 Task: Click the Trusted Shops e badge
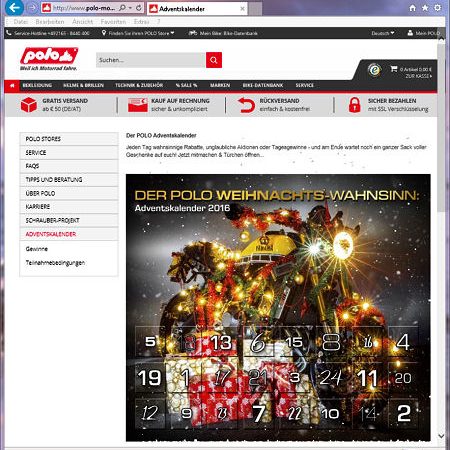374,70
